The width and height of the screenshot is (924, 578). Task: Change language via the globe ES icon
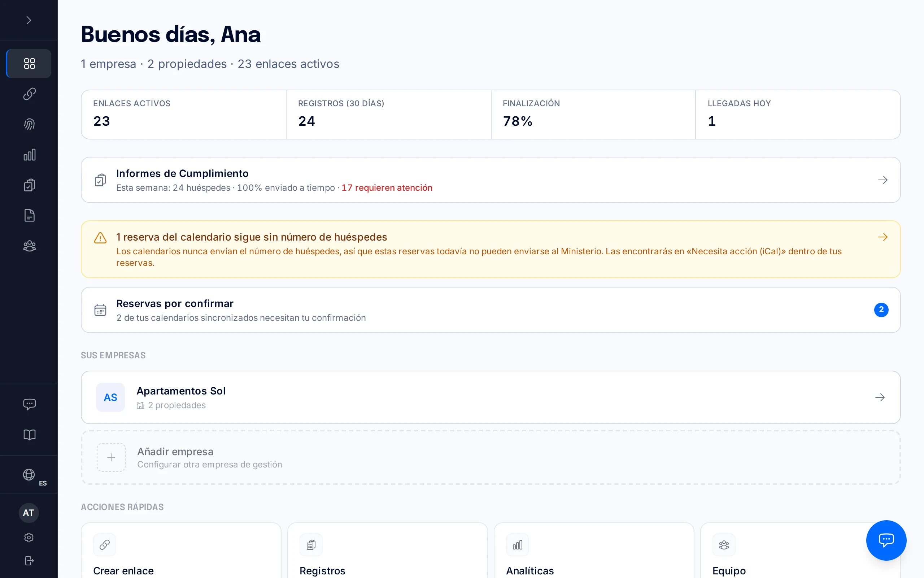click(x=29, y=475)
